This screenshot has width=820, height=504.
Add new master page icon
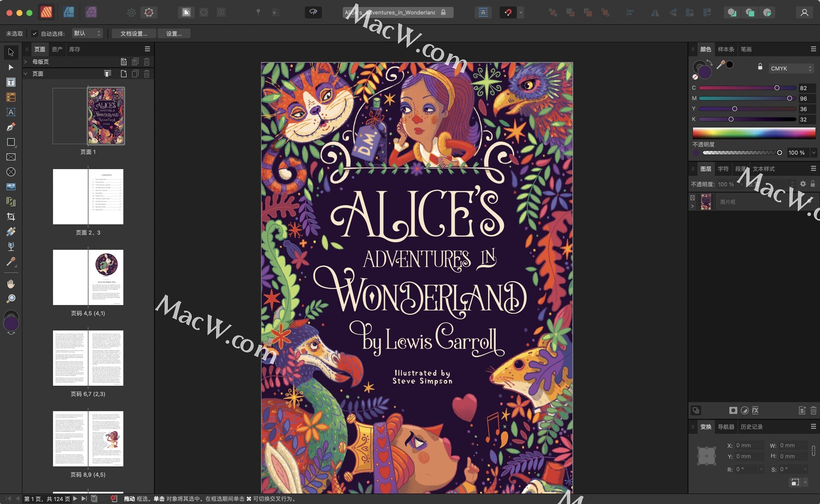(x=124, y=62)
